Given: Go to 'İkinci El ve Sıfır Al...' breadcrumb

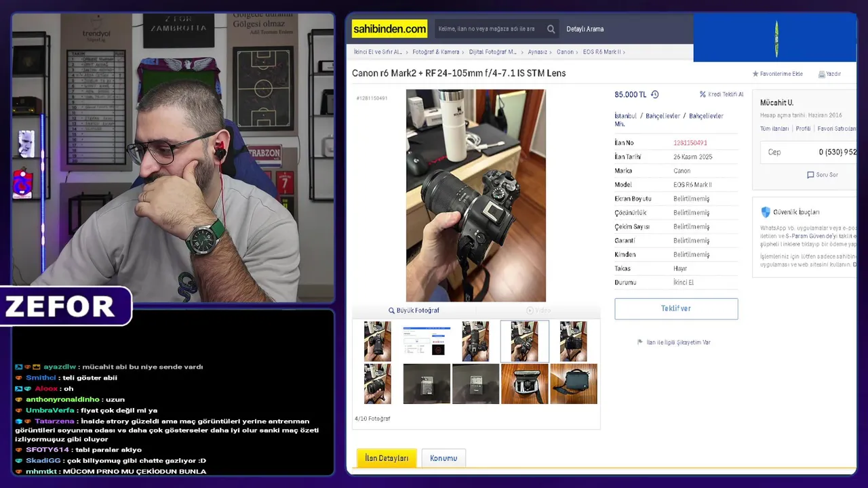Looking at the screenshot, I should click(x=378, y=52).
